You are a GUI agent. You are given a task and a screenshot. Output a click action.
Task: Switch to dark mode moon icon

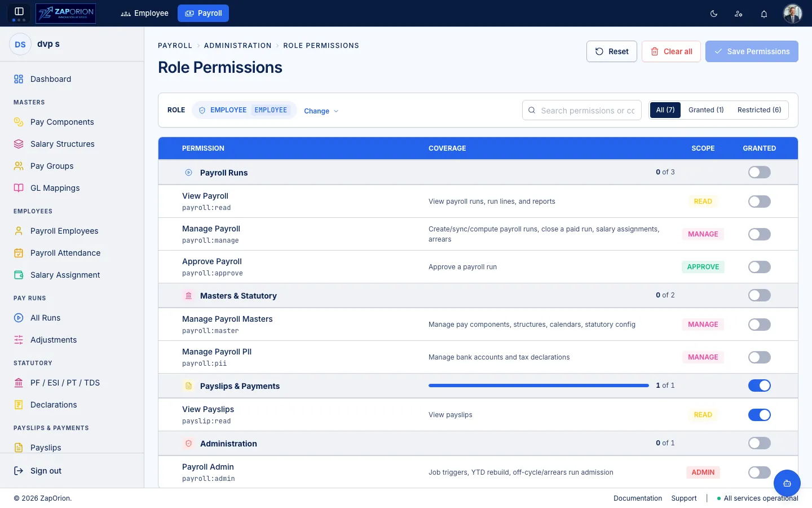tap(714, 14)
